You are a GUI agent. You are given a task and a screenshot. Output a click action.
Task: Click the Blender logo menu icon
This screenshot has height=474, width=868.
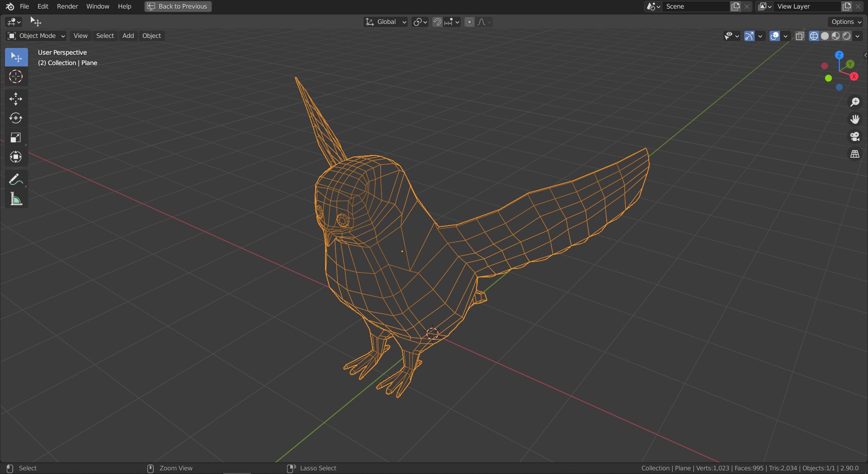[10, 6]
